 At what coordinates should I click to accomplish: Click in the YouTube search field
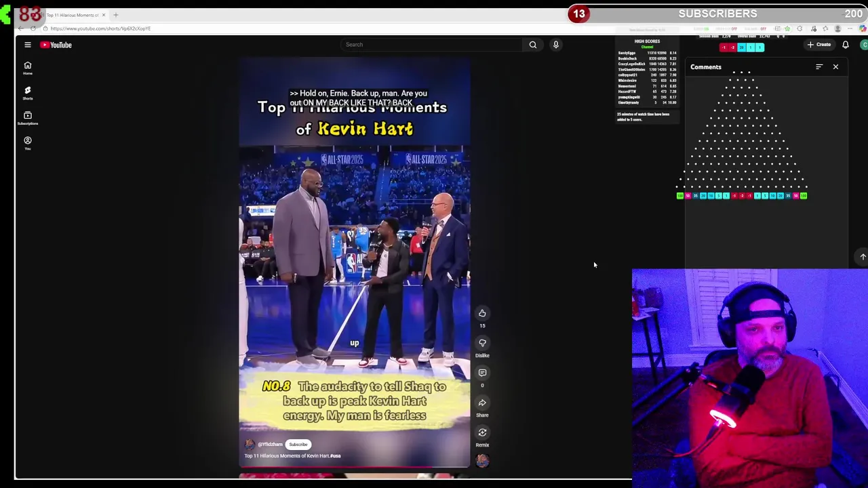pyautogui.click(x=433, y=45)
